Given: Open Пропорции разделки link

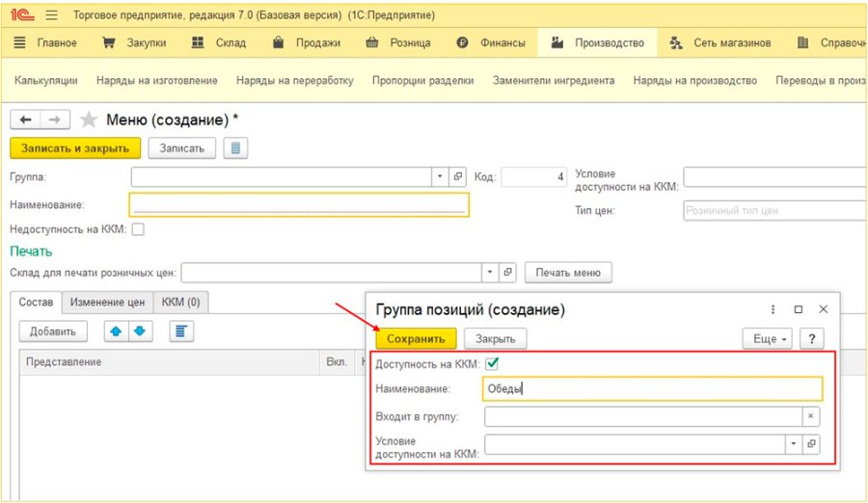Looking at the screenshot, I should (423, 80).
